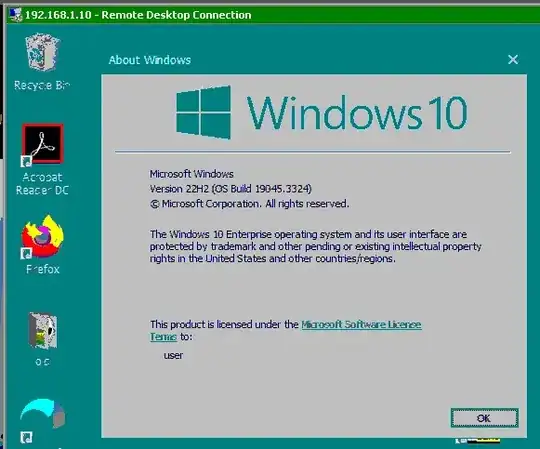
Task: Click the Windows 10 Enterprise trademark paragraph
Action: [315, 247]
